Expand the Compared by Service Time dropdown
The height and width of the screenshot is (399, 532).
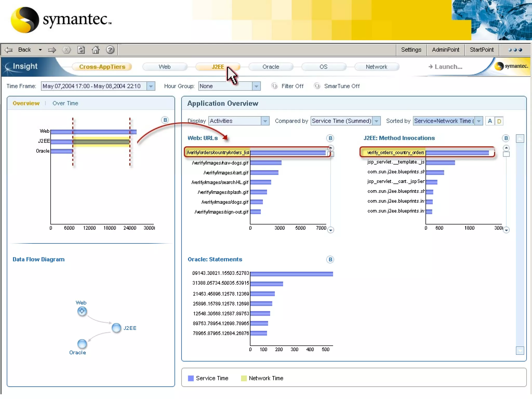coord(376,121)
